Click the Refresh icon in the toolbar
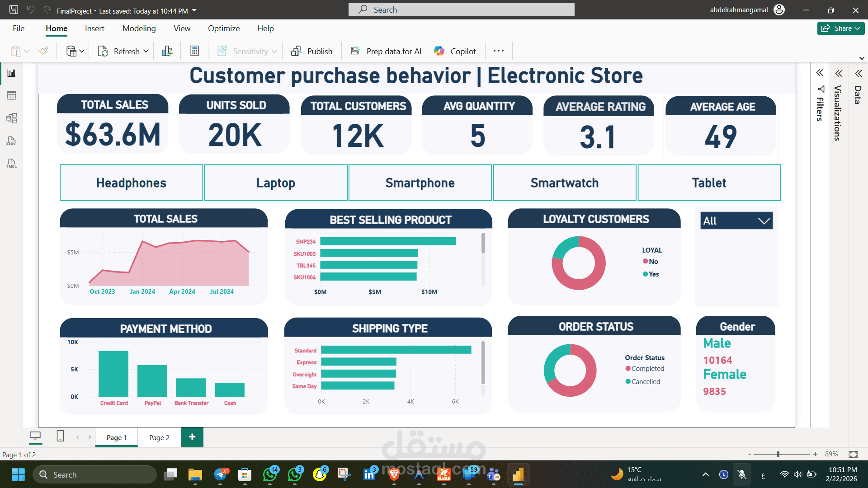Viewport: 868px width, 488px height. 103,51
